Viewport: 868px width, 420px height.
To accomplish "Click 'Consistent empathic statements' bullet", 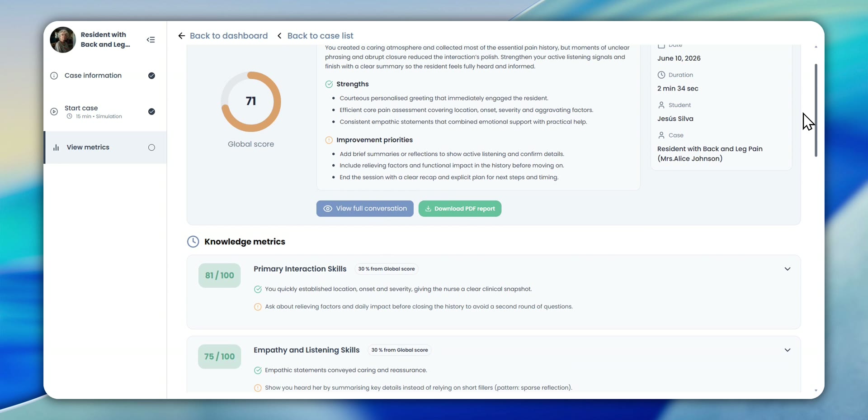I will [x=463, y=122].
